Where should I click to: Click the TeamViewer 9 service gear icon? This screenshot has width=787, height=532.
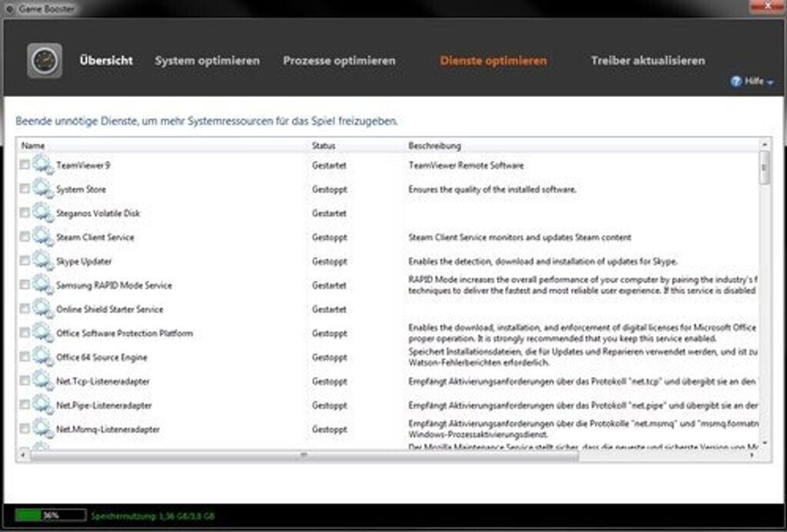(x=42, y=165)
